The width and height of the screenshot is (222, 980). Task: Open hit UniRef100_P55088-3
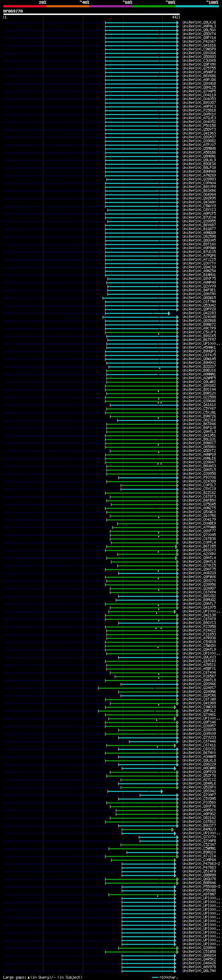click(x=201, y=886)
